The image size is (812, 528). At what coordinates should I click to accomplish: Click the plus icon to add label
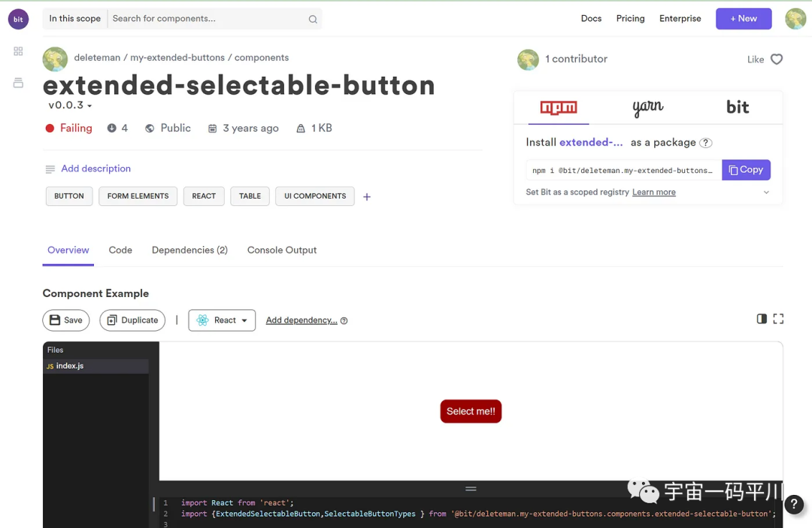coord(367,197)
